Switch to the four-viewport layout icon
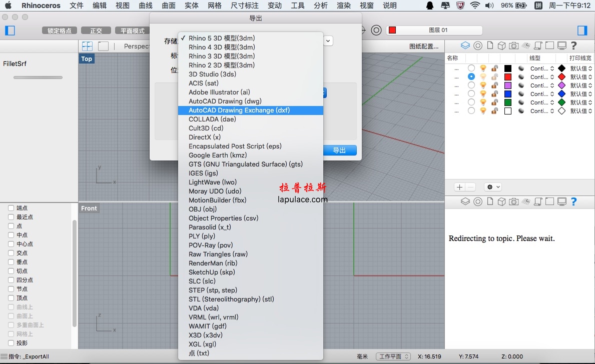 (87, 46)
